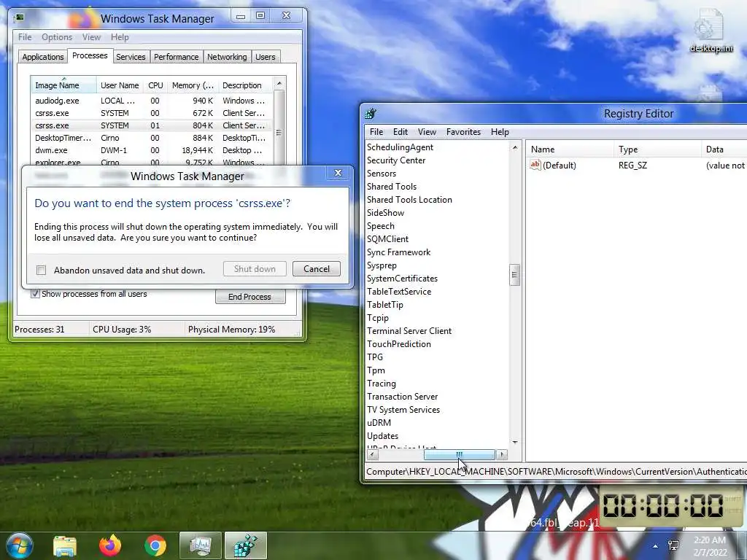This screenshot has height=560, width=747.
Task: Open Registry Editor Edit menu
Action: click(x=400, y=132)
